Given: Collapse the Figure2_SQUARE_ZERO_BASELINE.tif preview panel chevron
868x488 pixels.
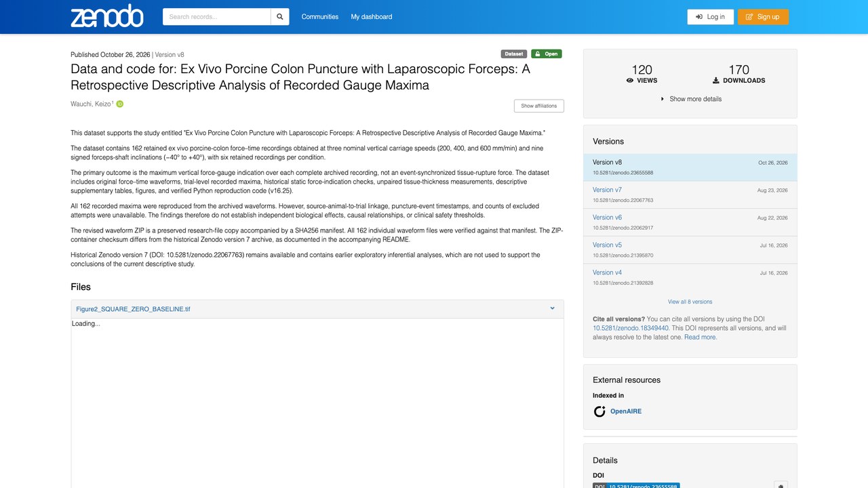Looking at the screenshot, I should point(553,308).
